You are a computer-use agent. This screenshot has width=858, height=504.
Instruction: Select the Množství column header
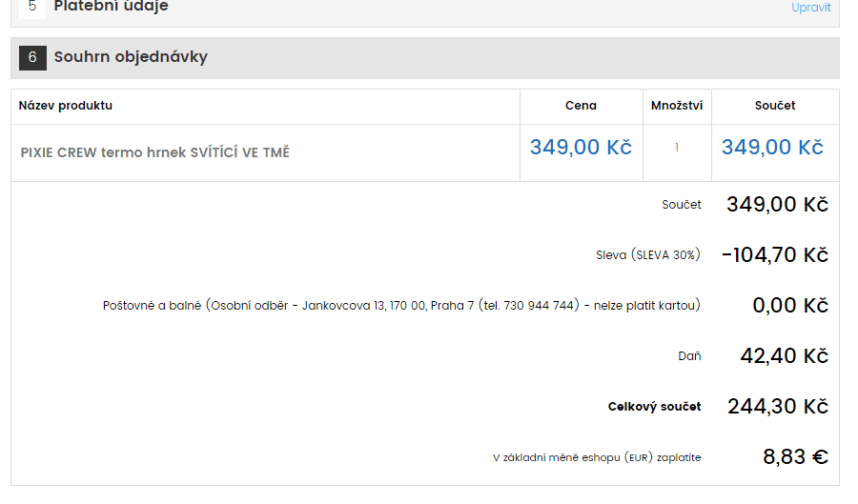pyautogui.click(x=677, y=106)
